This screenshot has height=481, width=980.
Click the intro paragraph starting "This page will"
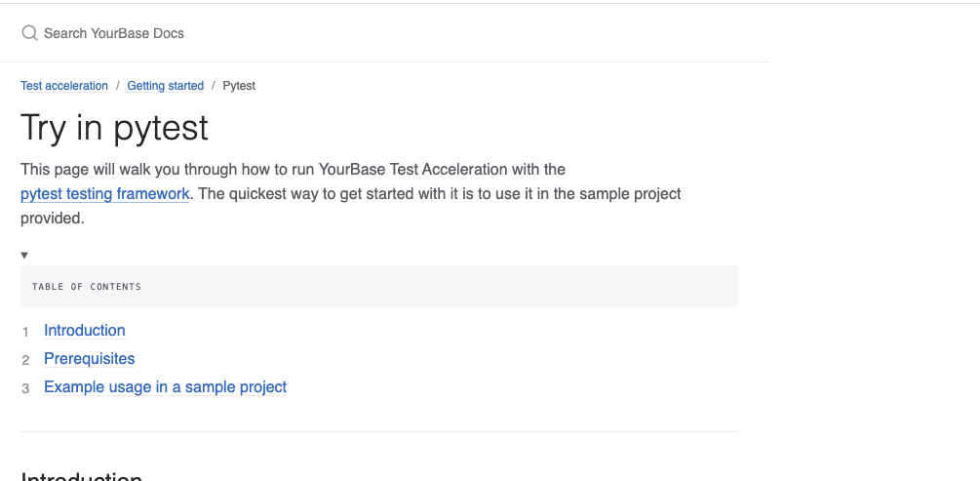(x=293, y=170)
